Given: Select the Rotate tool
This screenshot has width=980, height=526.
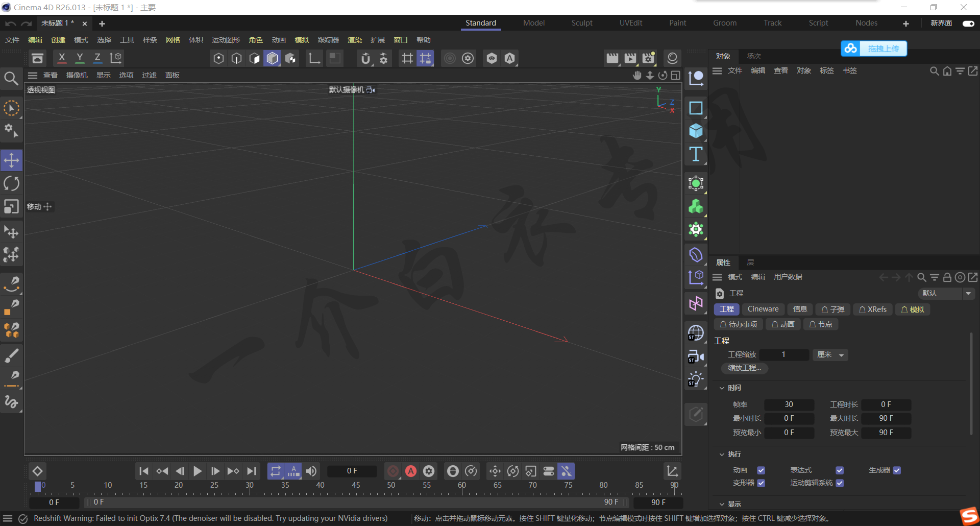Looking at the screenshot, I should pos(11,183).
